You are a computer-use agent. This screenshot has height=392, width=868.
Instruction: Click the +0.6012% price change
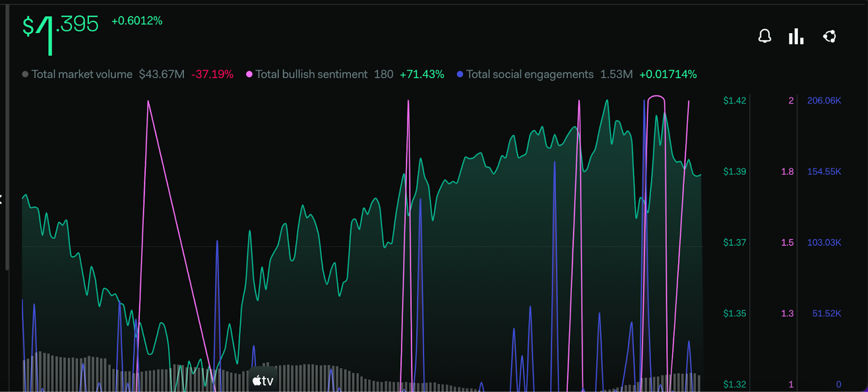pyautogui.click(x=137, y=21)
